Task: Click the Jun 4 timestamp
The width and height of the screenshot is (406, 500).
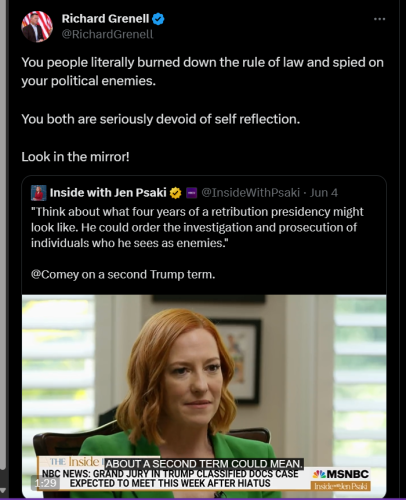Action: point(324,193)
